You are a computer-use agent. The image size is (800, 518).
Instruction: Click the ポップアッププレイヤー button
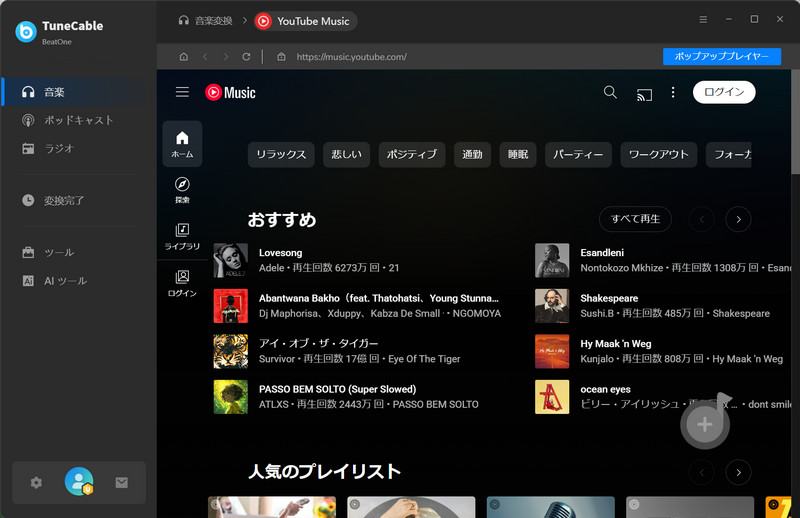[721, 56]
